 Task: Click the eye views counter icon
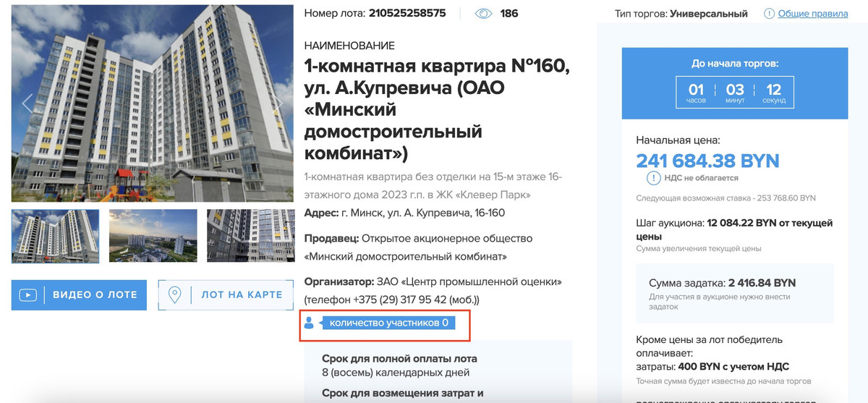click(x=483, y=13)
